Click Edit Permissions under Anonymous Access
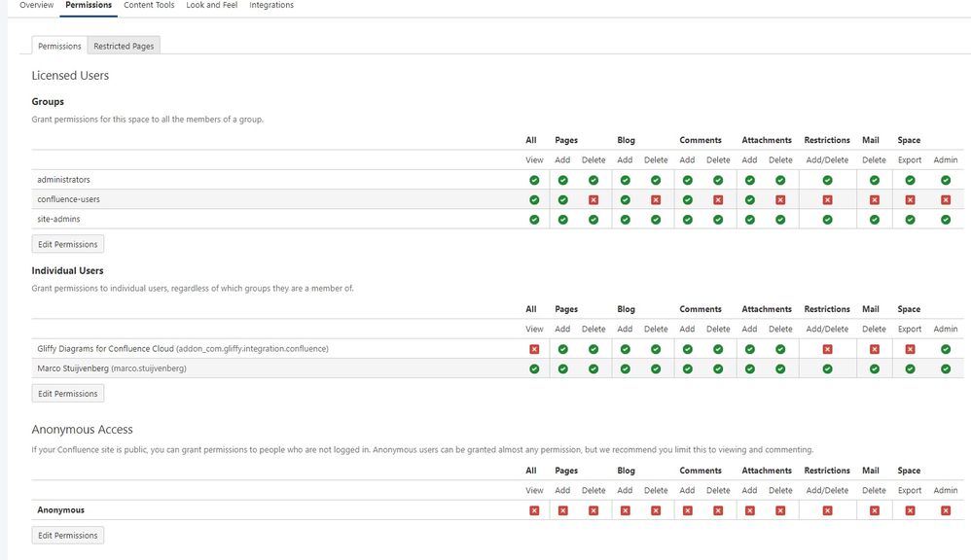This screenshot has height=560, width=971. click(68, 536)
